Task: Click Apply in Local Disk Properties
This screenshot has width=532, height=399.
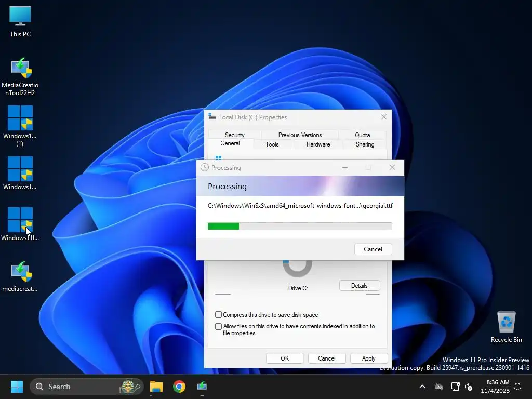Action: tap(368, 358)
